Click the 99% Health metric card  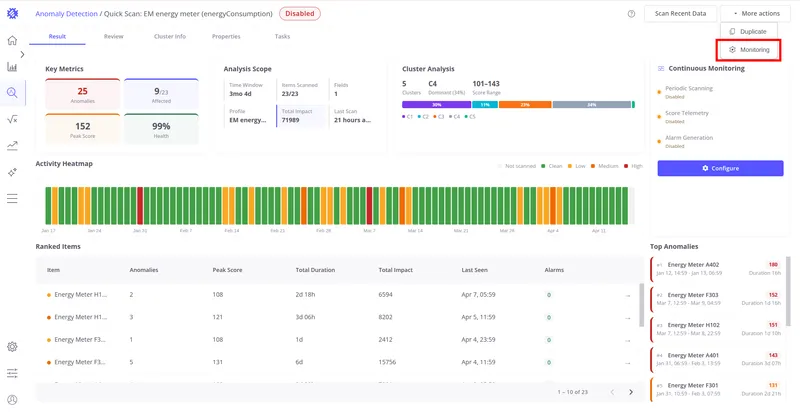[161, 129]
